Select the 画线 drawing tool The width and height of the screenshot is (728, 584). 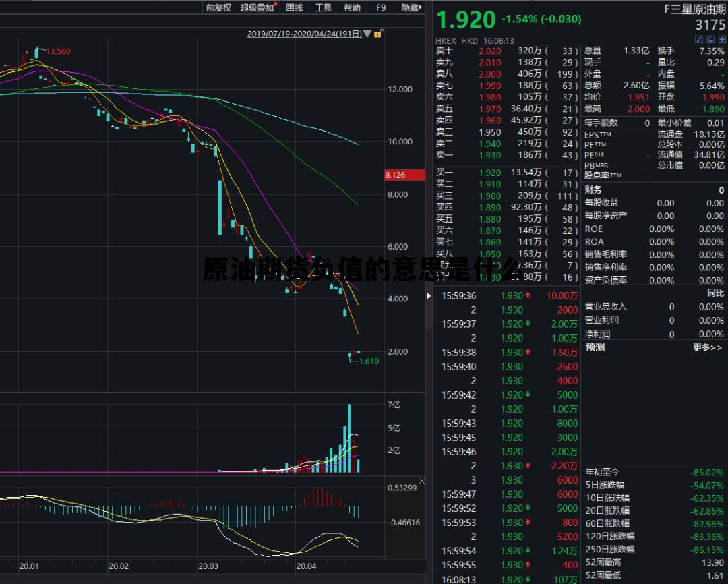pyautogui.click(x=294, y=7)
